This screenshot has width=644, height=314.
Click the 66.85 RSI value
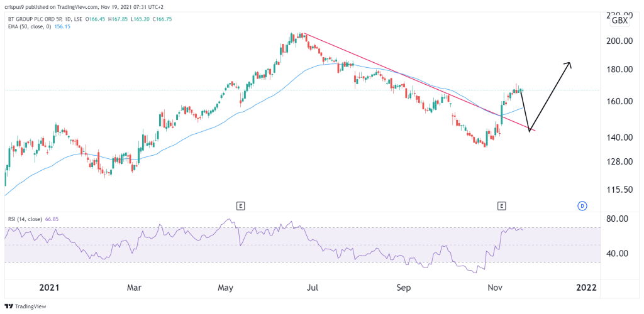coord(52,219)
